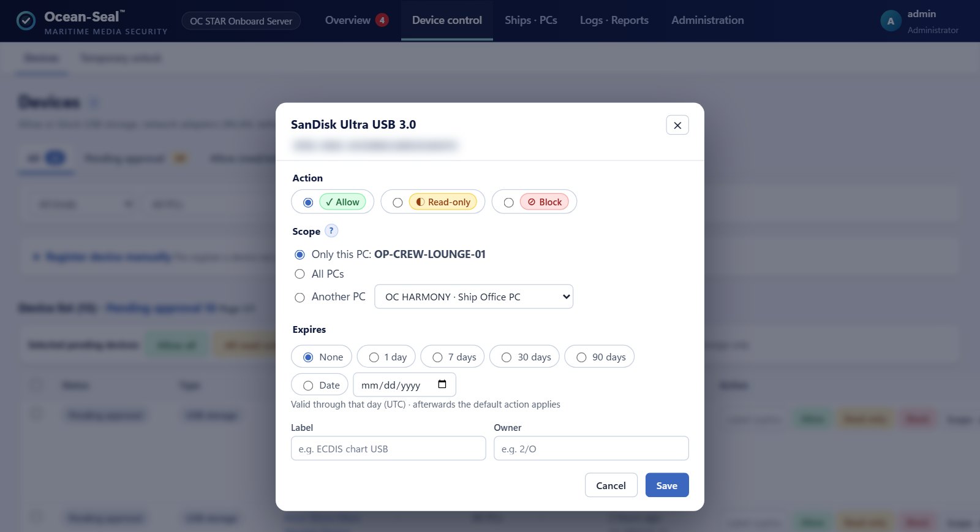Image resolution: width=980 pixels, height=532 pixels.
Task: Open the scope help question-mark icon
Action: pos(331,231)
